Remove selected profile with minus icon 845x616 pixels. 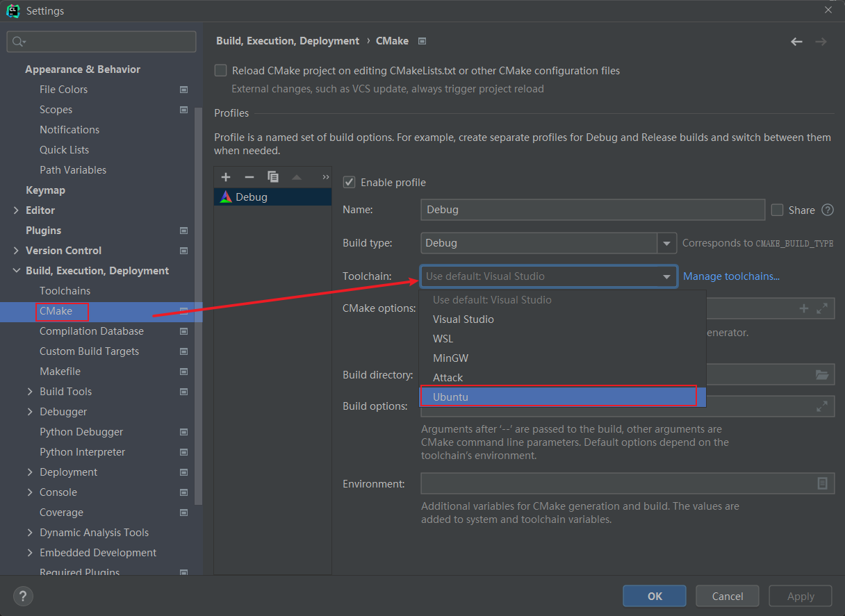pos(249,177)
